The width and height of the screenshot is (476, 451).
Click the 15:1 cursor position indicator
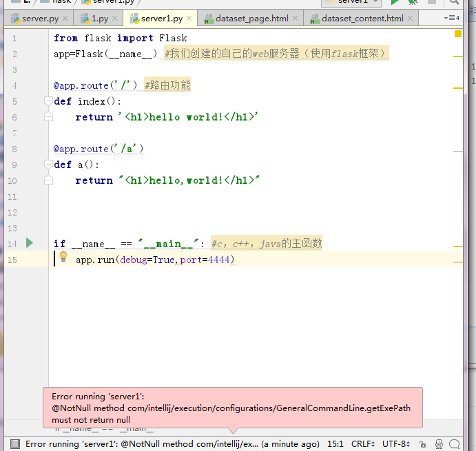point(335,444)
